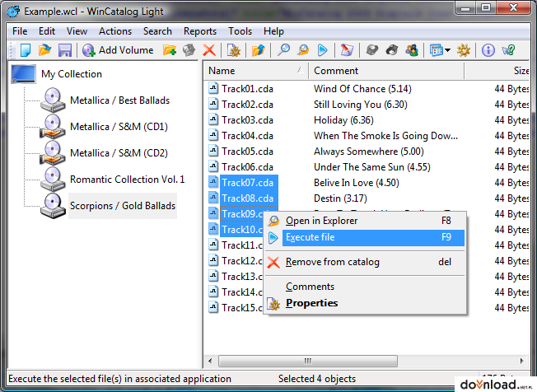Open the view mode dropdown arrow

[x=447, y=51]
